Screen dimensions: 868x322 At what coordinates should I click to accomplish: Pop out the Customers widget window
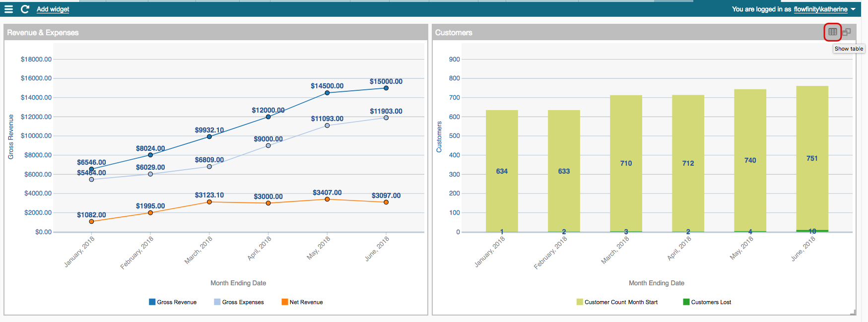point(847,32)
